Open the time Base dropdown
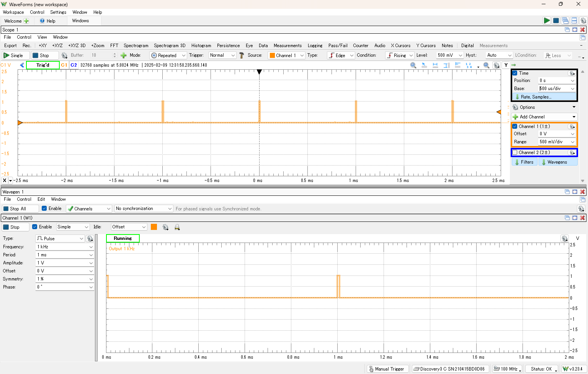This screenshot has height=374, width=588. [572, 89]
